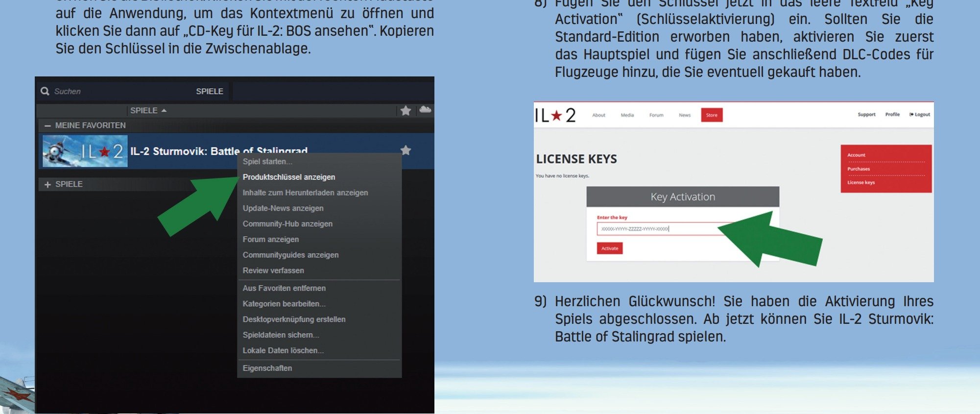Choose 'Desktopverknüpfung erstellen' menu entry
This screenshot has width=980, height=414.
[294, 319]
